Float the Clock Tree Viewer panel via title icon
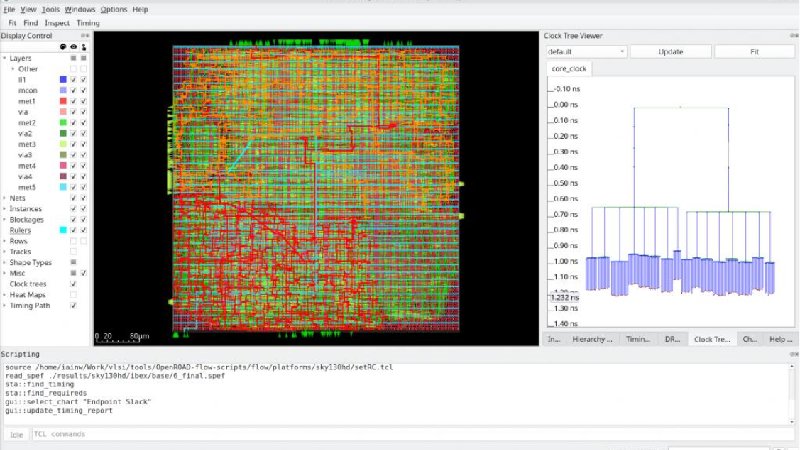800x450 pixels. pos(794,36)
